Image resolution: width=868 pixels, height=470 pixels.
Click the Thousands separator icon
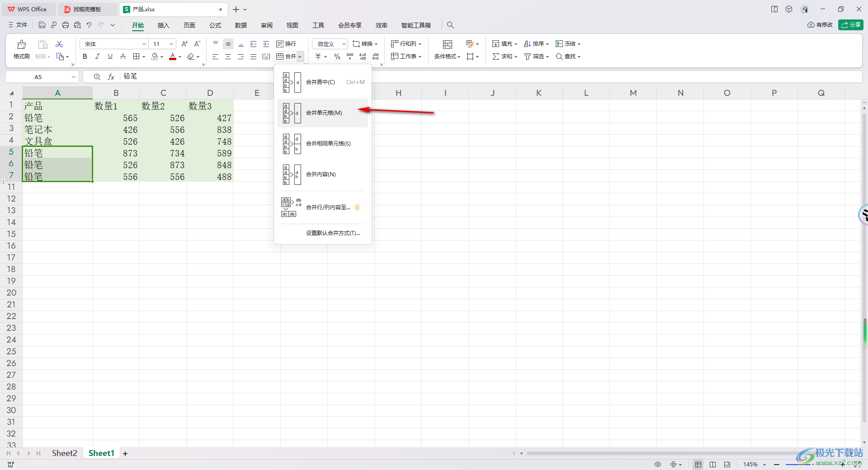[x=350, y=56]
